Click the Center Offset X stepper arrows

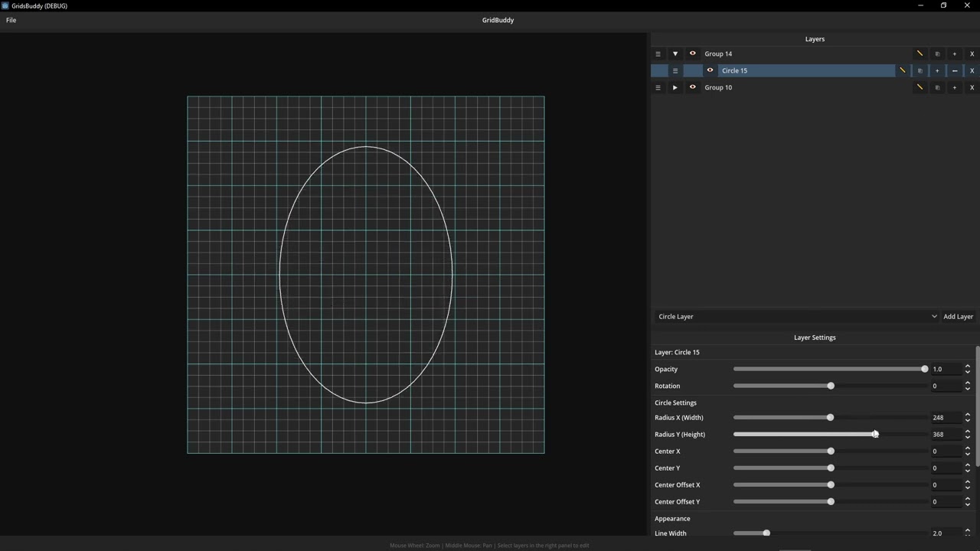tap(968, 484)
